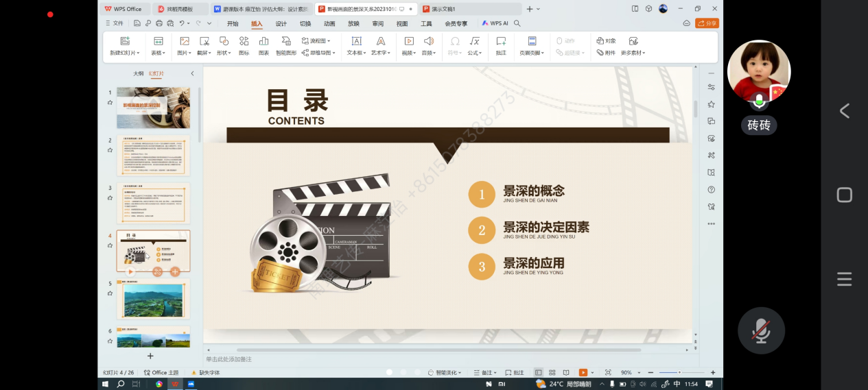Open the 大纲 outline tab in side panel
Image resolution: width=868 pixels, height=390 pixels.
pyautogui.click(x=138, y=73)
